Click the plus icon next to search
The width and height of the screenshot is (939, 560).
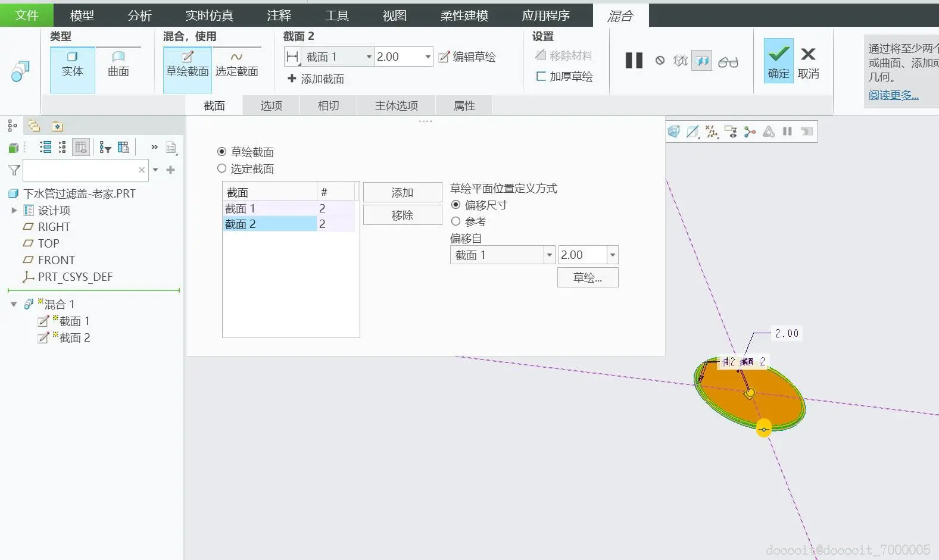[x=171, y=170]
